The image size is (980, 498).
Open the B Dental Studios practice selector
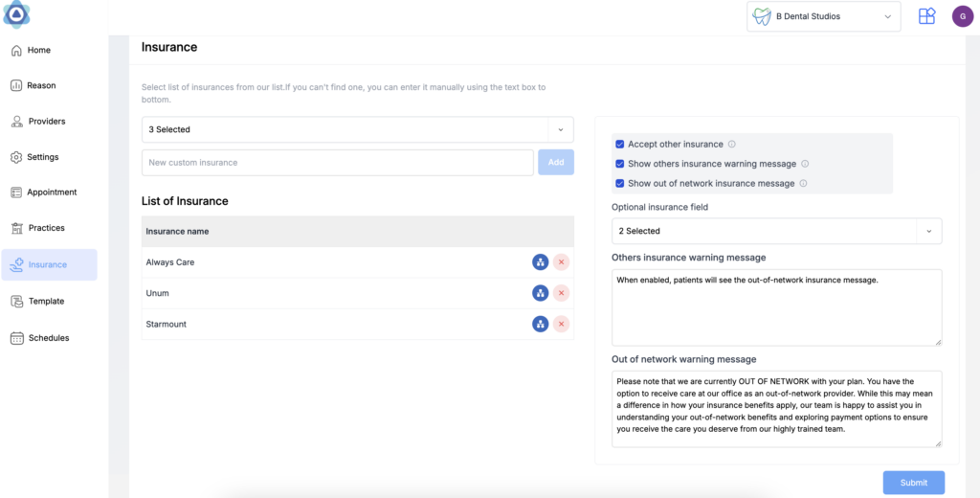click(x=823, y=16)
